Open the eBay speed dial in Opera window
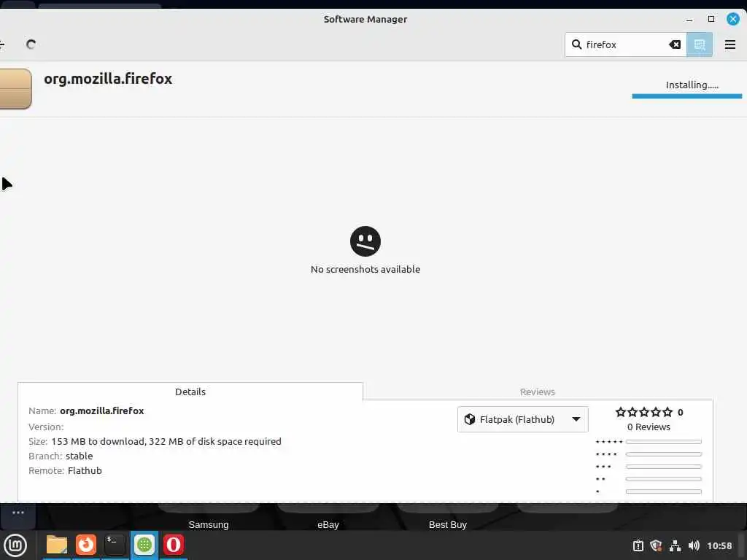Viewport: 747px width, 560px height. (328, 525)
